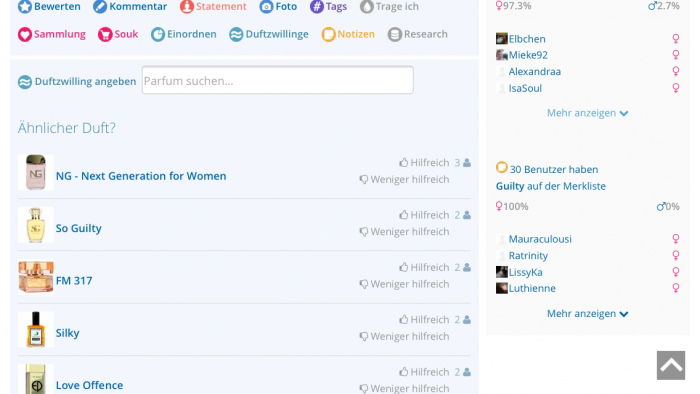Open the Statement tab label
Viewport: 700px width, 394px height.
(x=221, y=7)
